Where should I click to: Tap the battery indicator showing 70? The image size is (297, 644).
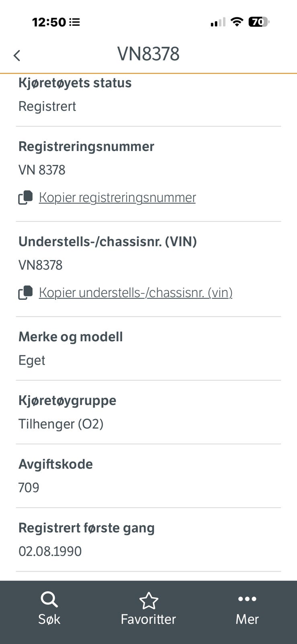(x=258, y=22)
